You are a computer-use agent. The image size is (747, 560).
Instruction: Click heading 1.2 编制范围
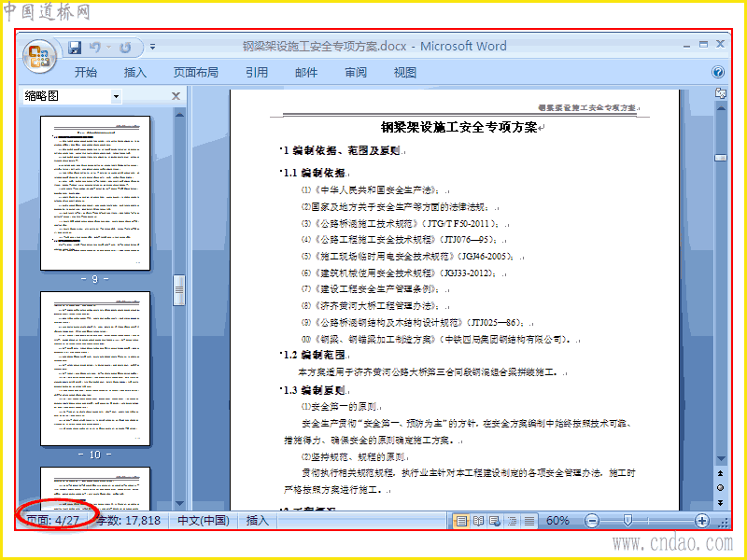pyautogui.click(x=315, y=355)
